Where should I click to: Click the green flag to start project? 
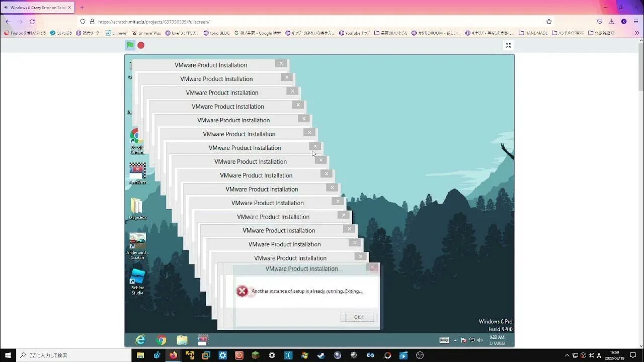(130, 45)
